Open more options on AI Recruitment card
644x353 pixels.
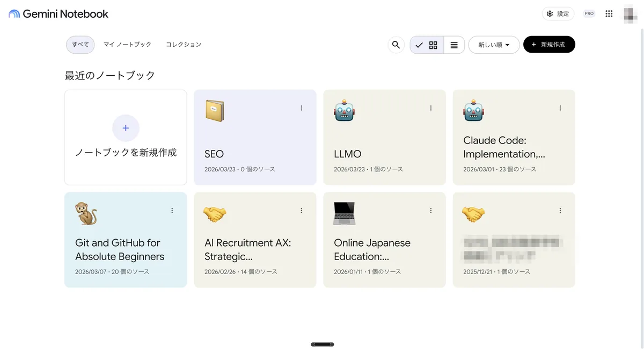pyautogui.click(x=302, y=211)
